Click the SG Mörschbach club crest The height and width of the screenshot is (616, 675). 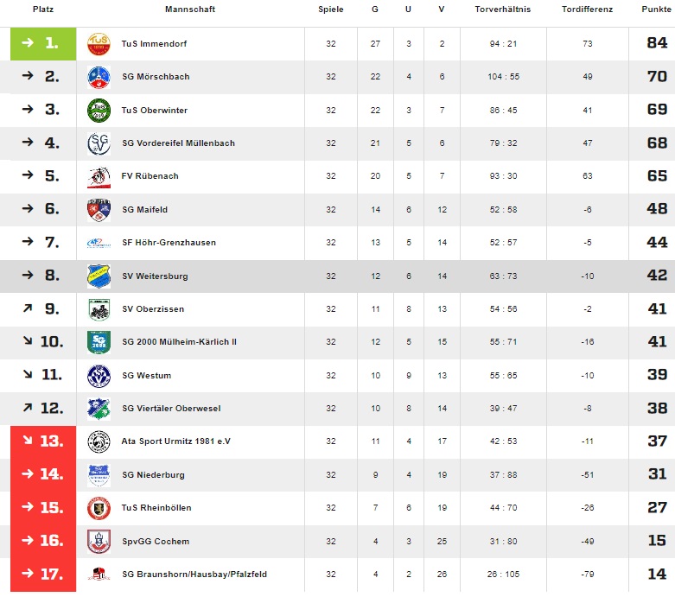(99, 77)
